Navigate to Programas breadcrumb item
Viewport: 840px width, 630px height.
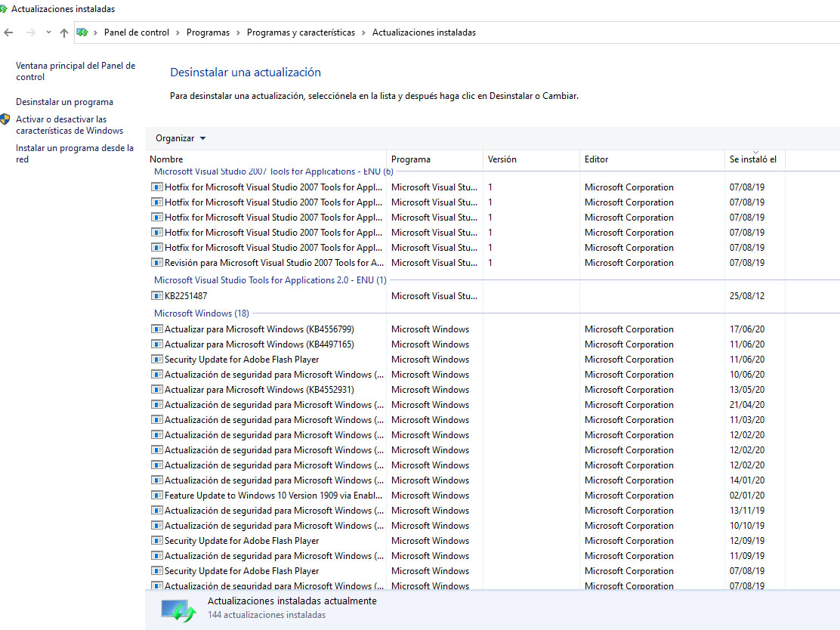point(208,32)
